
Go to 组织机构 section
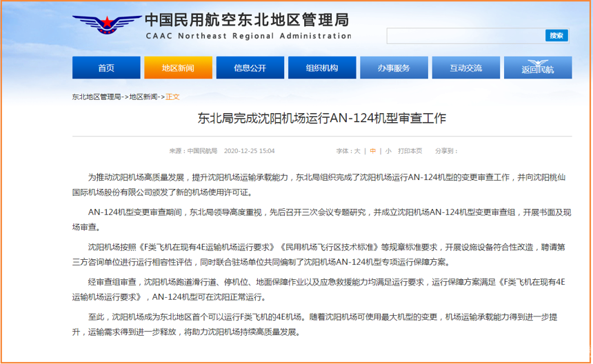pyautogui.click(x=322, y=68)
